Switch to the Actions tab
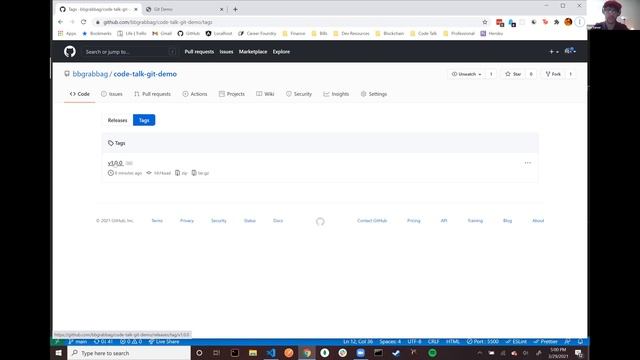The width and height of the screenshot is (640, 360). click(x=195, y=94)
